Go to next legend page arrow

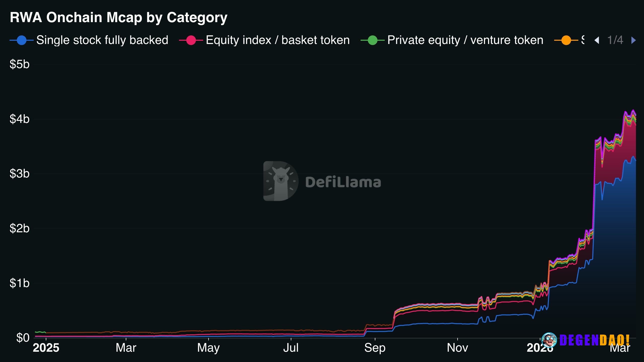(633, 40)
